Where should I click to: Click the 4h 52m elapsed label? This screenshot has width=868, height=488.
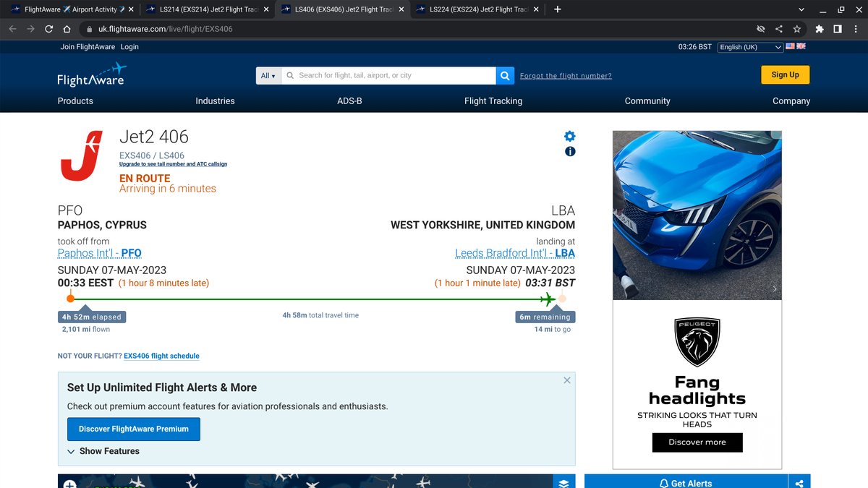[x=92, y=317]
